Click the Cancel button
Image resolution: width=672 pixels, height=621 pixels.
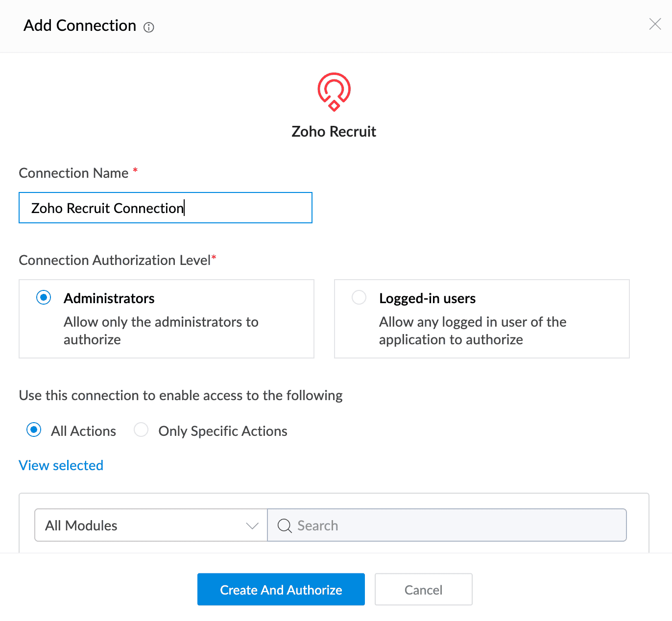424,589
